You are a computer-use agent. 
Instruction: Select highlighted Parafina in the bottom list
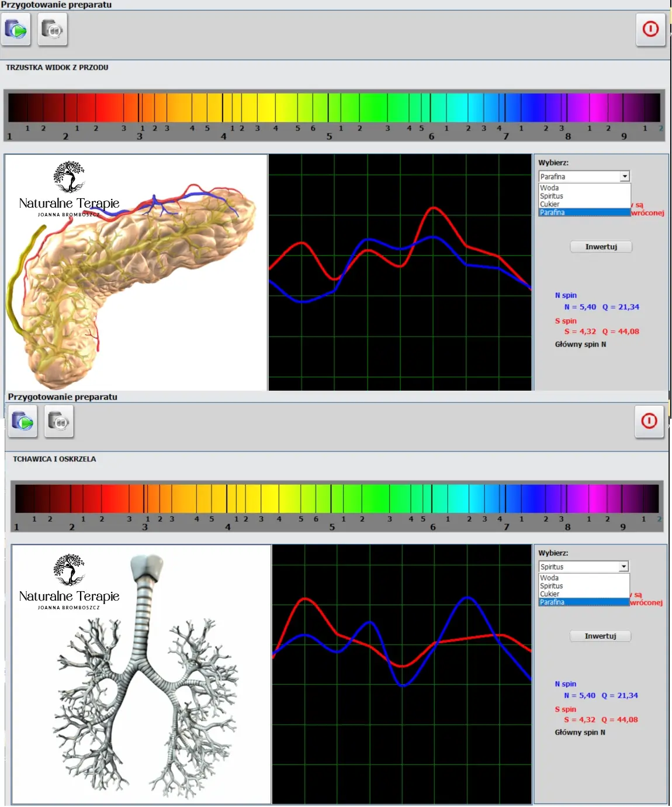coord(584,602)
